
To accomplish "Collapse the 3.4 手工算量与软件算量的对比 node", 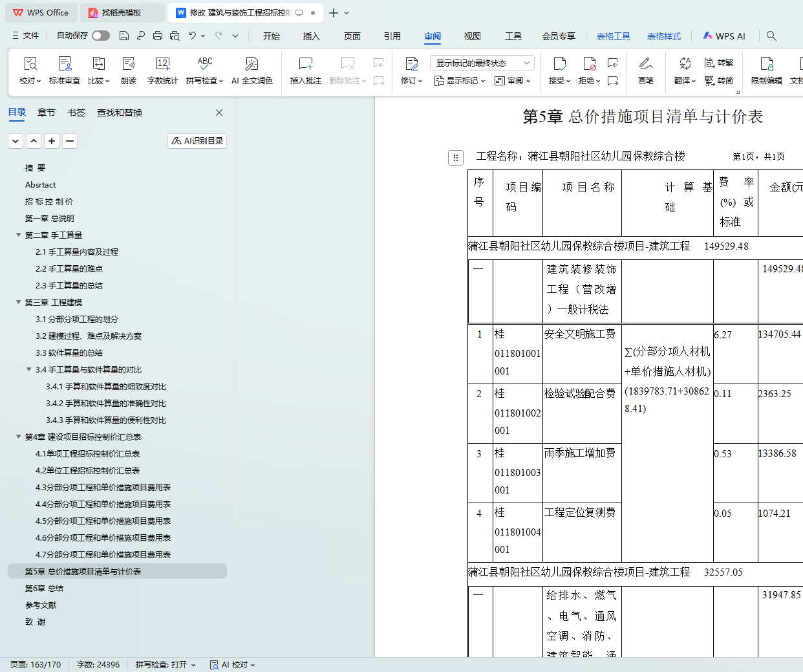I will (x=29, y=370).
